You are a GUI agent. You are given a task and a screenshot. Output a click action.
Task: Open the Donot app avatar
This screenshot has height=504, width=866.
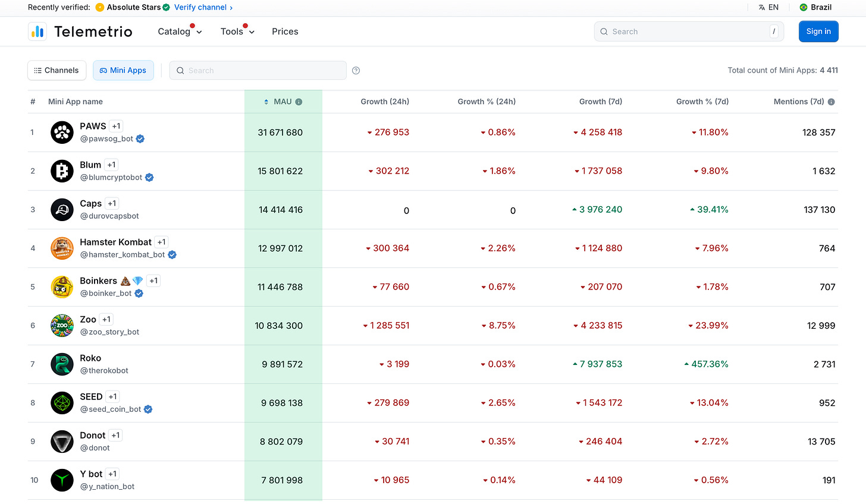pos(62,442)
